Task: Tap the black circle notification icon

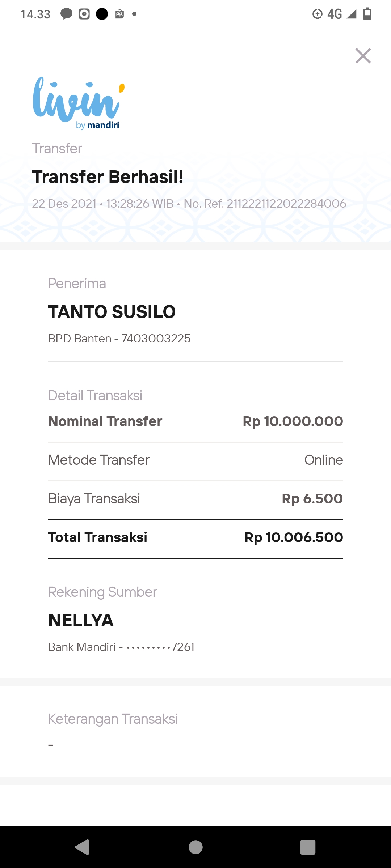Action: (102, 14)
